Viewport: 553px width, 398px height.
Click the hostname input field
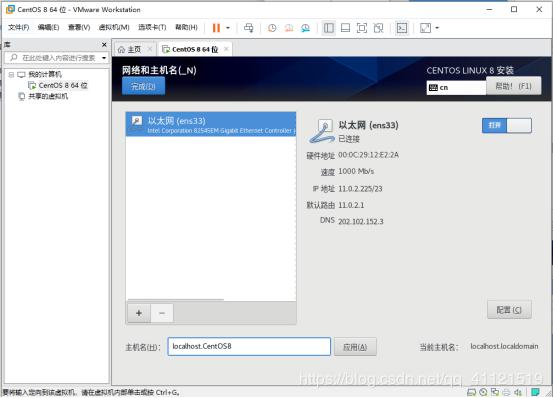tap(249, 347)
